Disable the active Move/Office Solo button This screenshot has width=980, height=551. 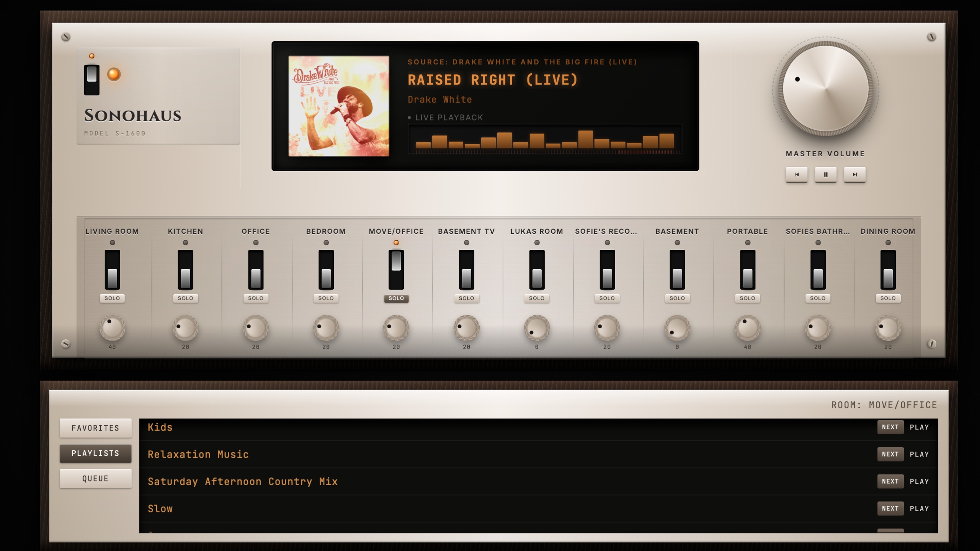point(396,298)
